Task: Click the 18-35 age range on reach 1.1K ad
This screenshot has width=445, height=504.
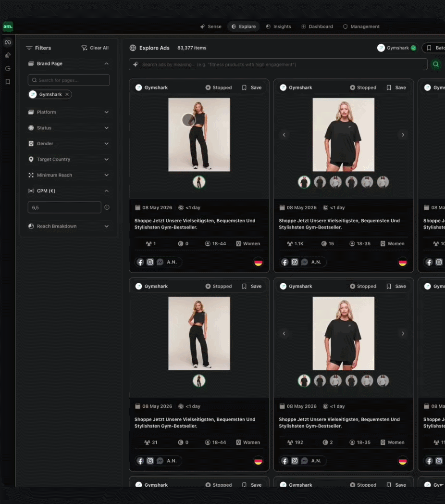Action: pos(360,244)
